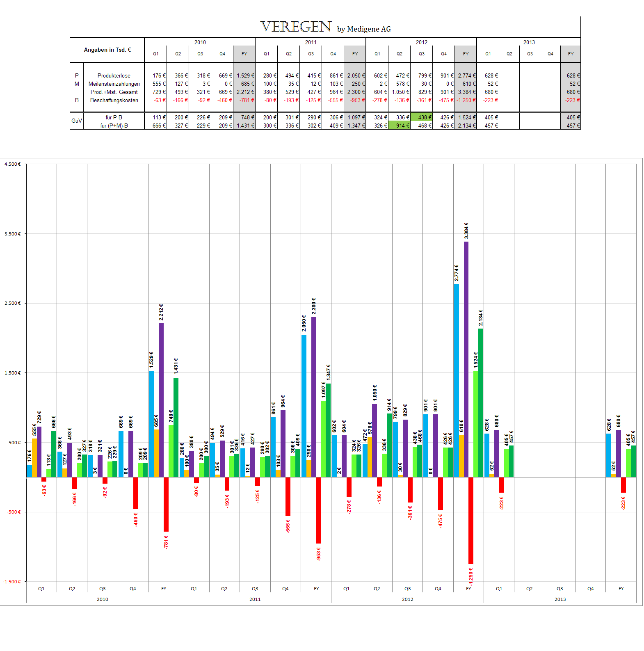Screen dimensions: 644x651
Task: Click the 2.300 € cell in the table
Action: [x=356, y=92]
